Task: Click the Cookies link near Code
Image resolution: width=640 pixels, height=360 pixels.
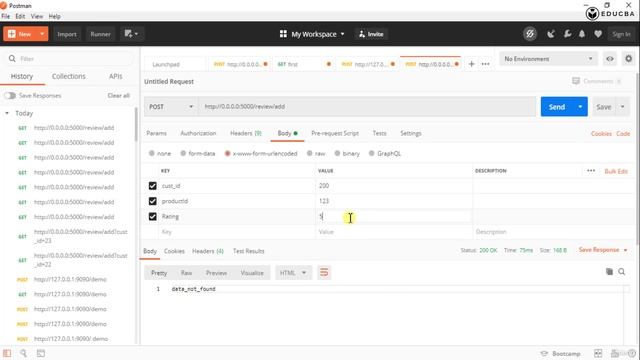Action: click(x=601, y=133)
